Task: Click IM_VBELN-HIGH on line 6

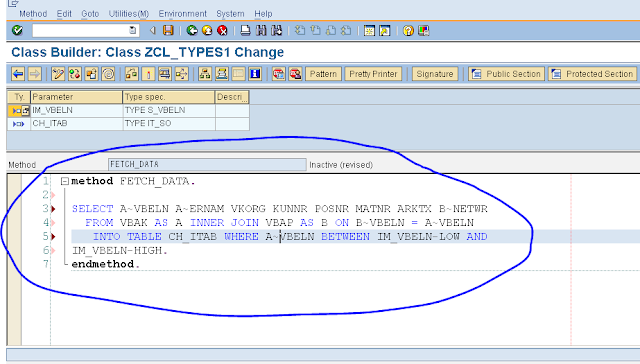Action: 117,251
